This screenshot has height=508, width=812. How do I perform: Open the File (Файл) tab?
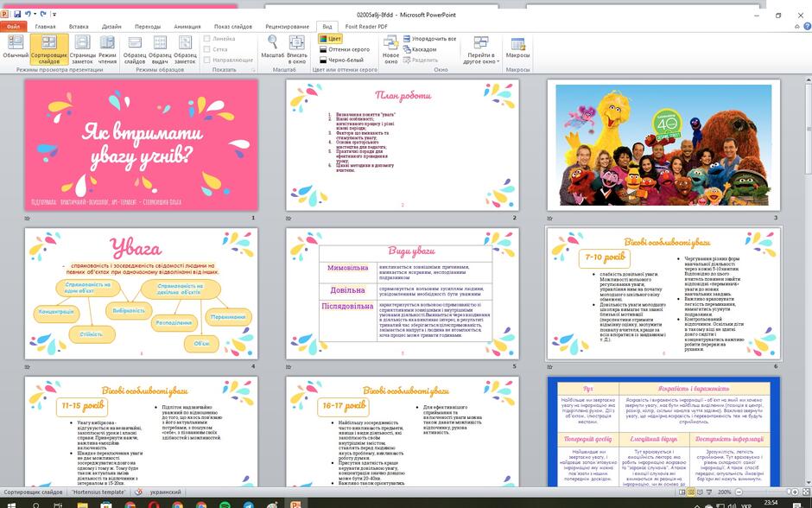(14, 27)
